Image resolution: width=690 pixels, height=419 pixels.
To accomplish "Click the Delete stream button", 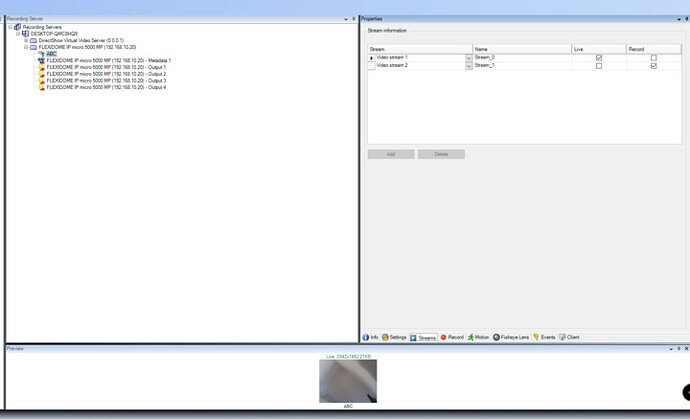I will [441, 154].
